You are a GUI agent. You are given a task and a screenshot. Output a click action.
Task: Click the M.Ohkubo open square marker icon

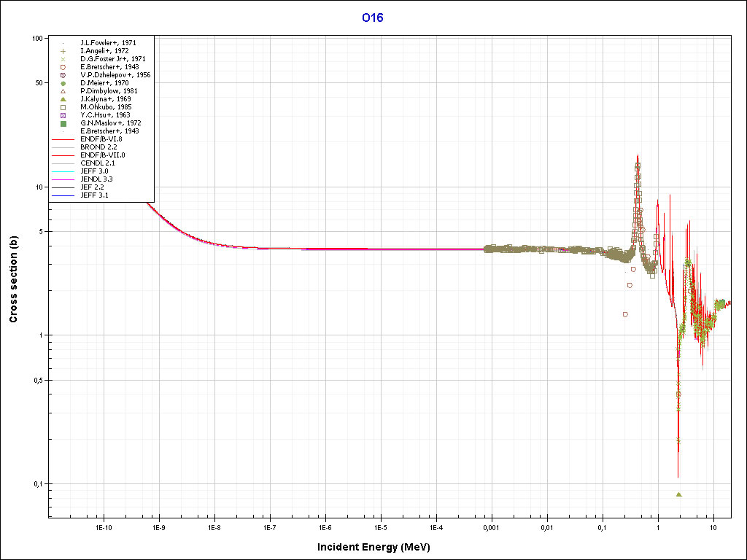pyautogui.click(x=63, y=107)
